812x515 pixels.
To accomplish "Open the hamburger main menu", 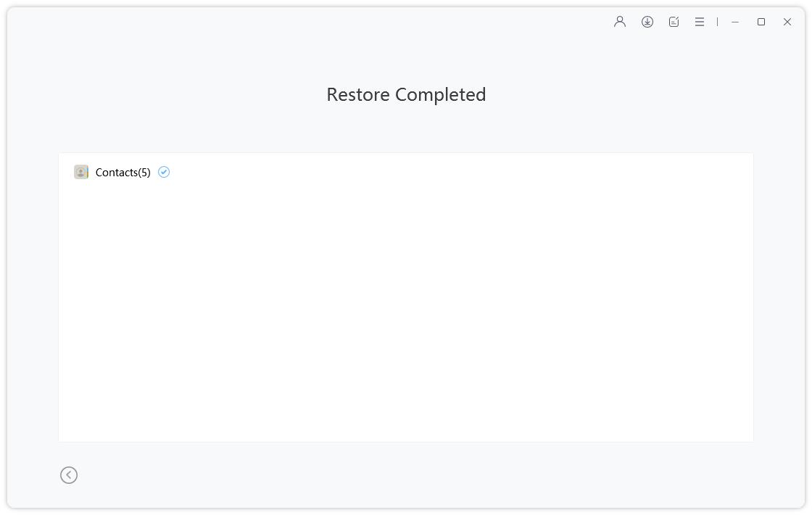I will coord(699,22).
